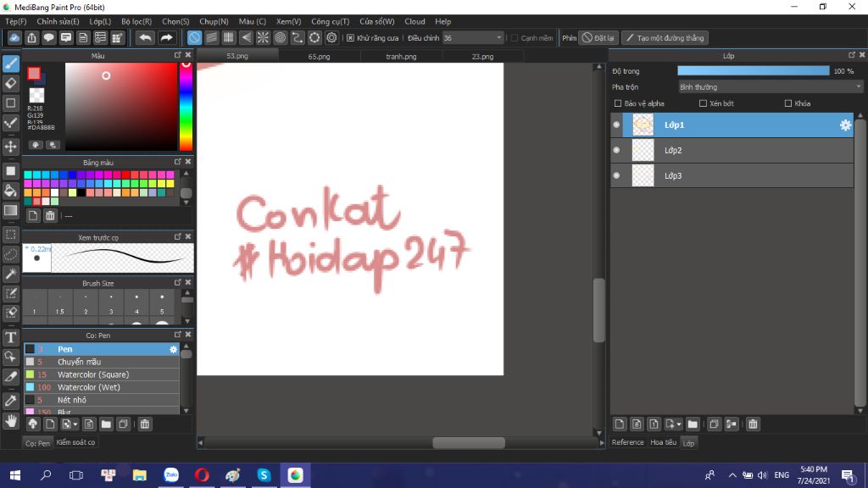
Task: Select the Lớp2 layer row
Action: [732, 151]
